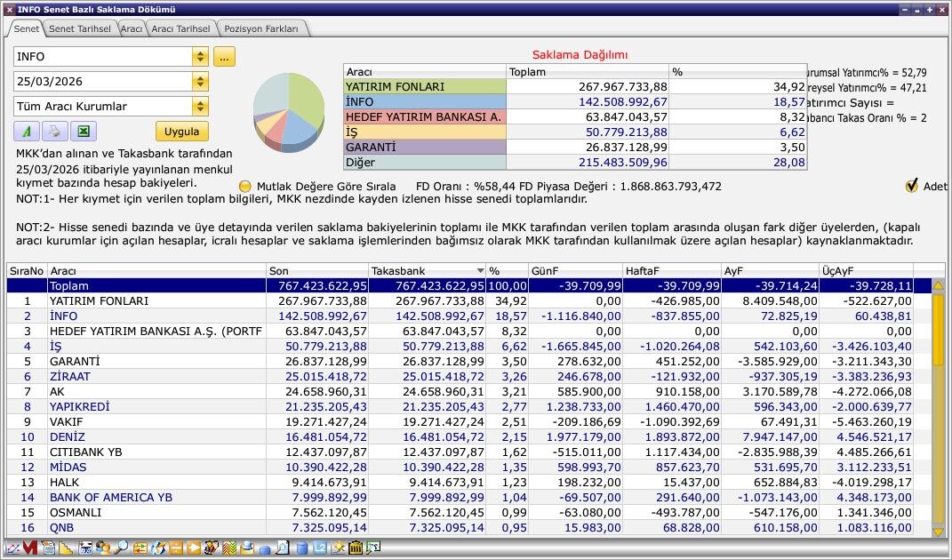
Task: Click the font settings 'A' icon
Action: [26, 132]
